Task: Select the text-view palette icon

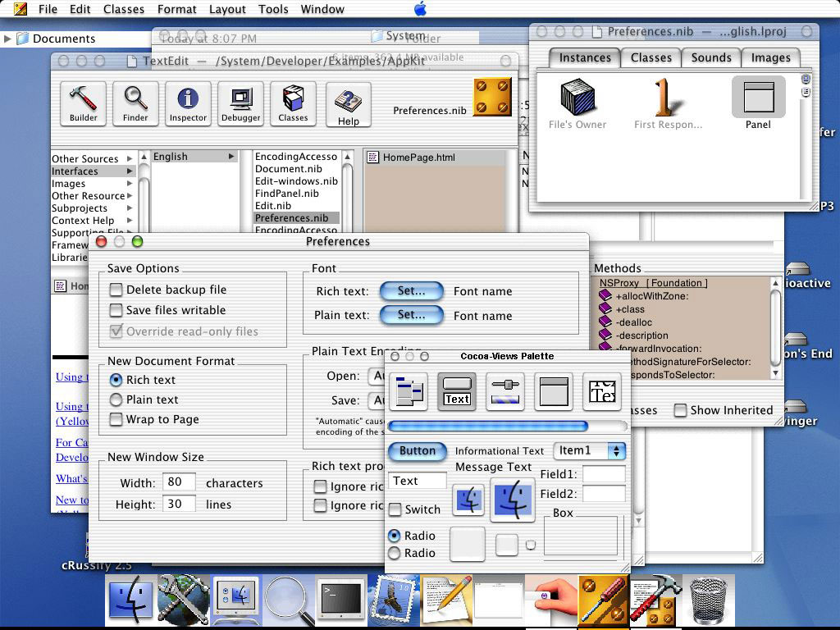Action: tap(601, 391)
